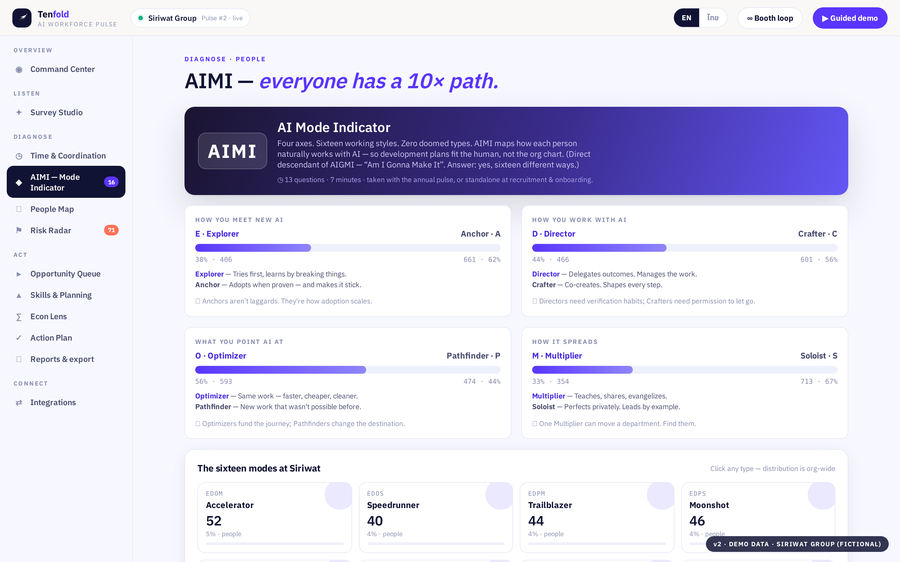Open Integrations page
The image size is (900, 562).
pyautogui.click(x=66, y=402)
